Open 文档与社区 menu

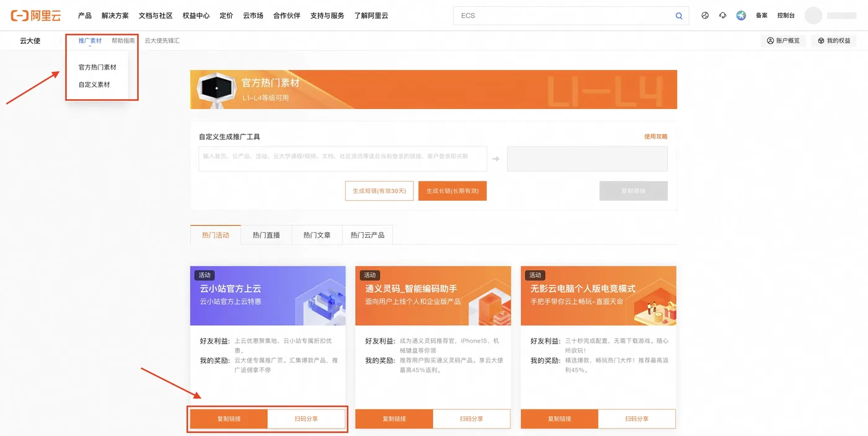click(x=156, y=15)
